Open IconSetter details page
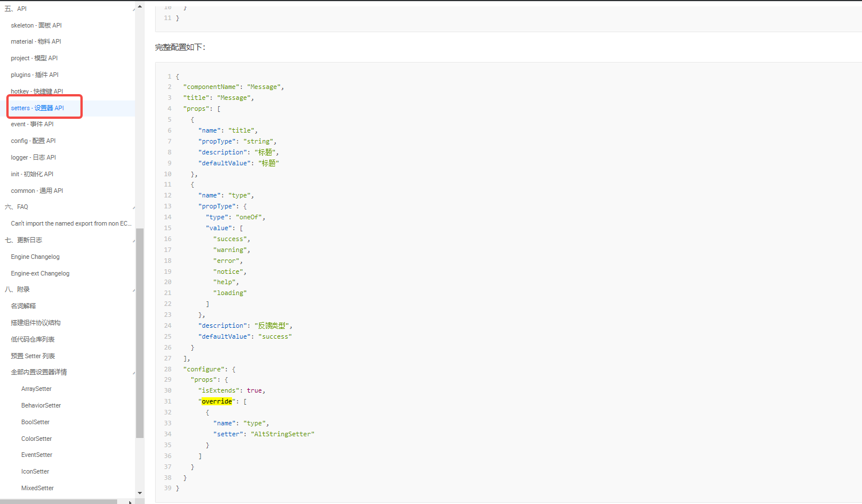The image size is (862, 504). [35, 471]
